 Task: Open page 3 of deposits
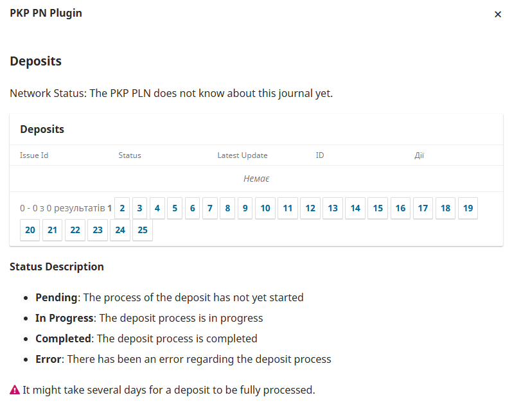(139, 208)
